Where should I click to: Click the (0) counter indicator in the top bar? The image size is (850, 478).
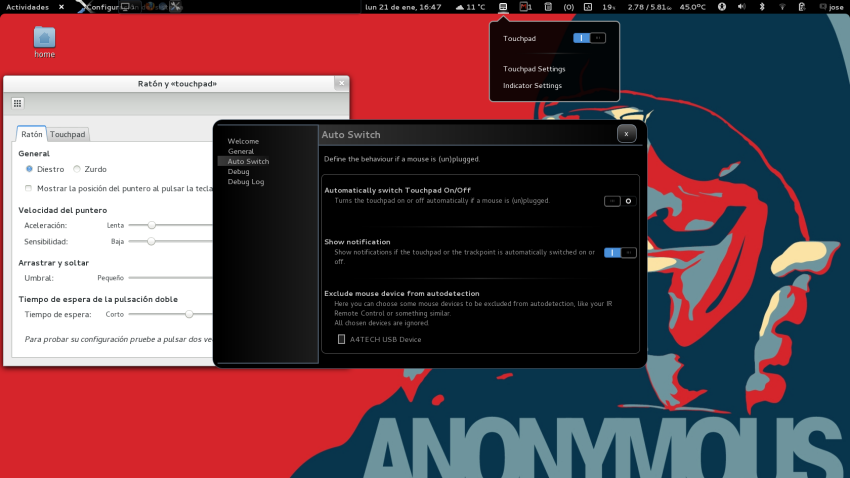pyautogui.click(x=569, y=7)
